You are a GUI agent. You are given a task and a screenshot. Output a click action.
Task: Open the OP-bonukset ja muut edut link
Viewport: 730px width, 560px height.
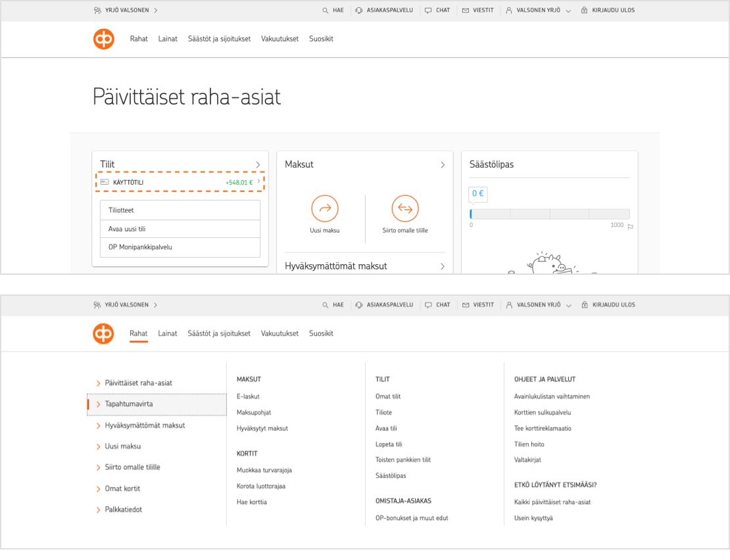click(411, 518)
